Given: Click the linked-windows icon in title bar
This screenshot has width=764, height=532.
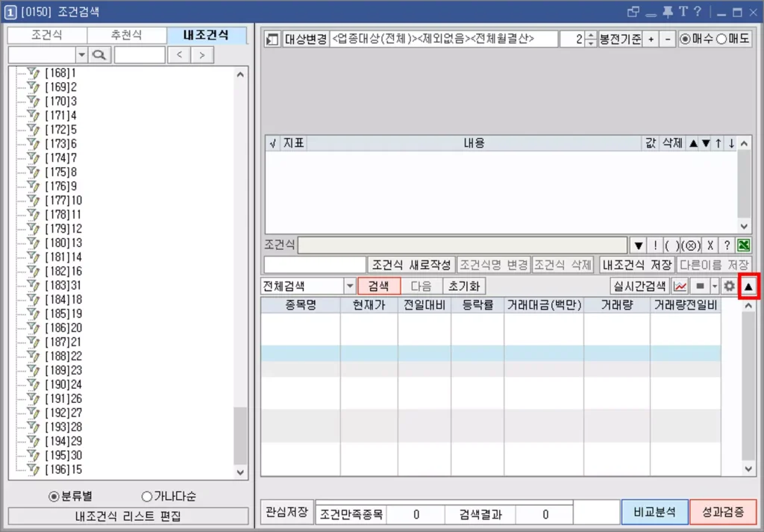Looking at the screenshot, I should (633, 12).
